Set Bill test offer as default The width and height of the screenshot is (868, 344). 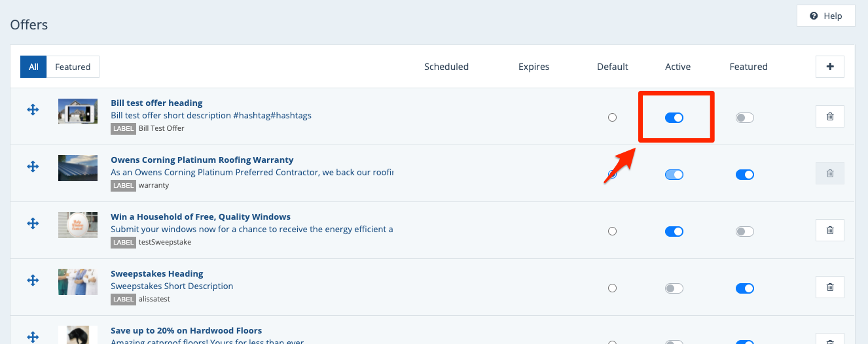click(612, 118)
